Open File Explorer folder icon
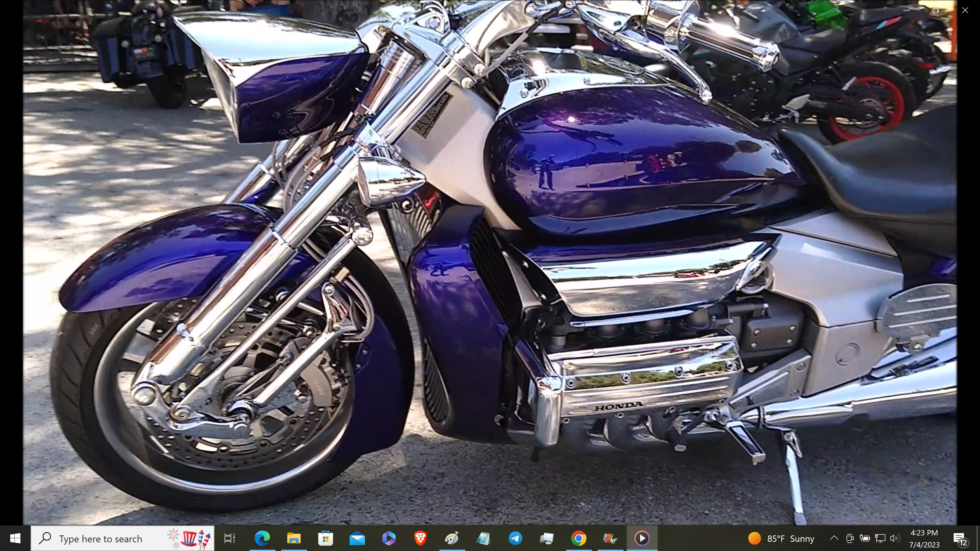Viewport: 980px width, 551px height. [x=294, y=538]
